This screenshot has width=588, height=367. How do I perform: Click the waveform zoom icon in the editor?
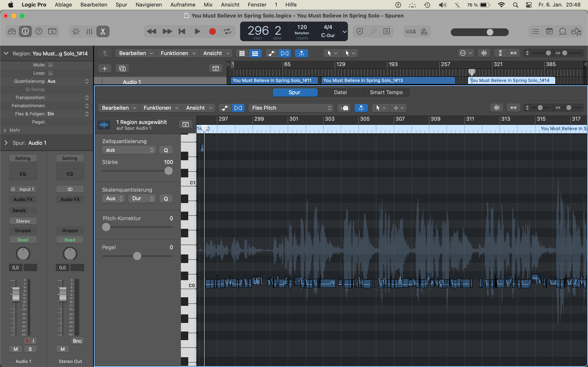tap(497, 107)
